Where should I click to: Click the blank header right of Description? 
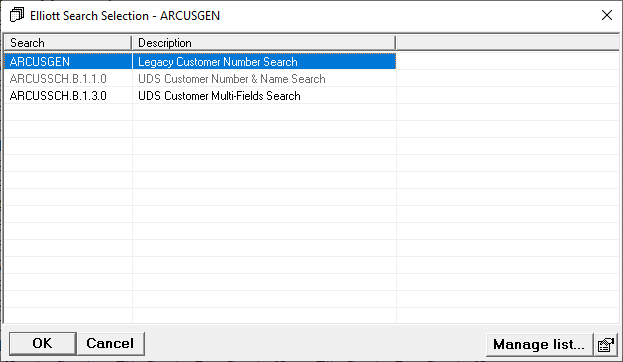(507, 43)
